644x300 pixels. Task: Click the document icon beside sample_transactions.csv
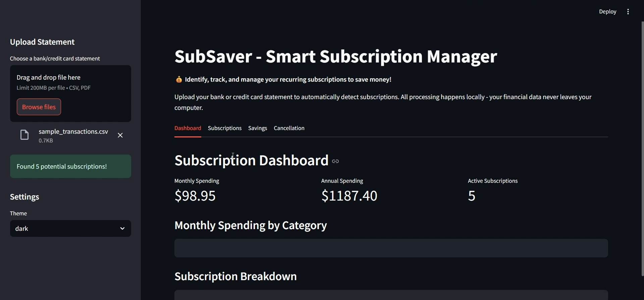24,135
